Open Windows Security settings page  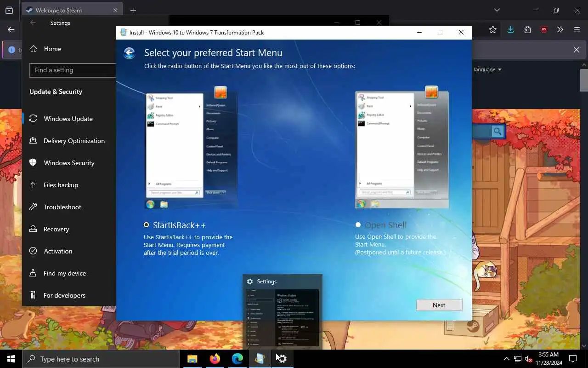[x=69, y=163]
